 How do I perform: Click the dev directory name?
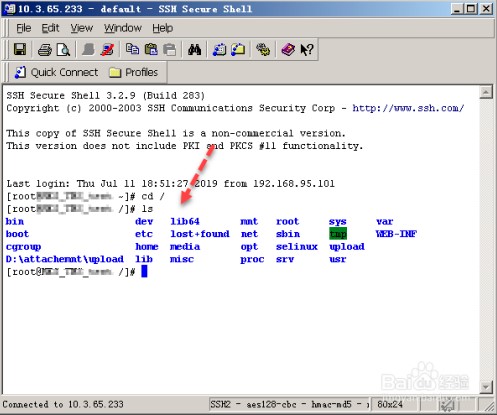click(144, 222)
